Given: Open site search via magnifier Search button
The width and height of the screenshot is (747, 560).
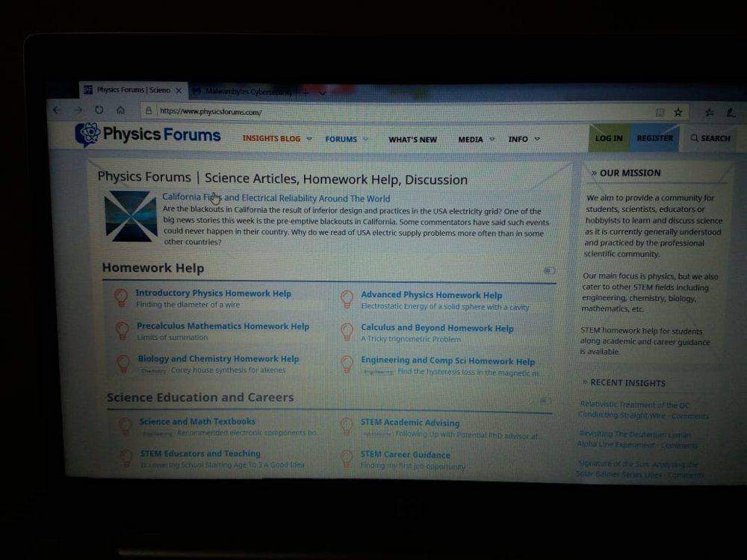Looking at the screenshot, I should pos(710,138).
